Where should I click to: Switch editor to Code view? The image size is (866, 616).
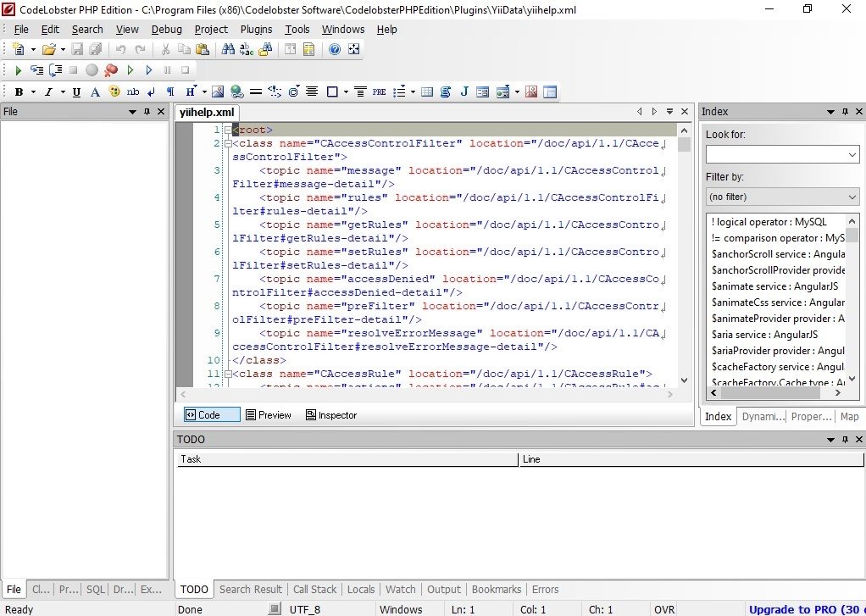click(x=212, y=415)
